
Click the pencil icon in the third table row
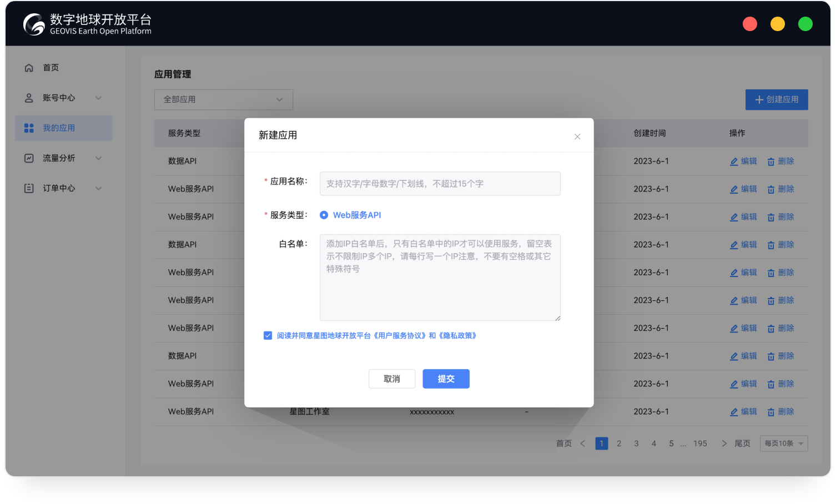pyautogui.click(x=734, y=217)
